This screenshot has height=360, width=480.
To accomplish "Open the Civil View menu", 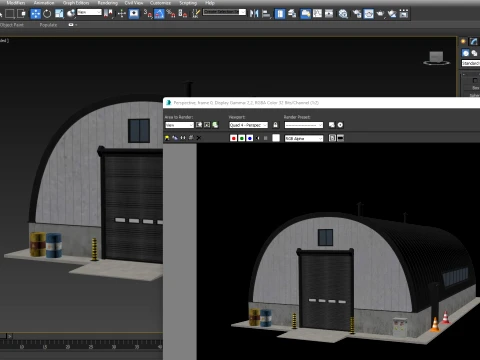I will point(134,3).
